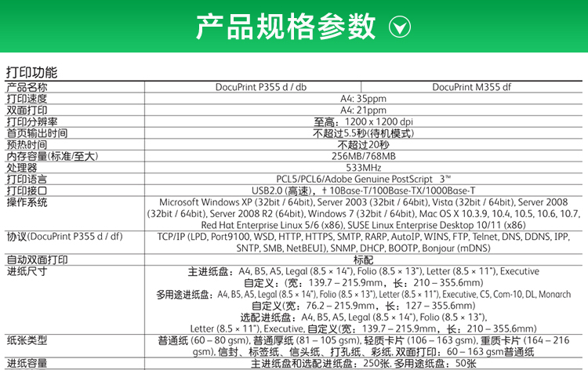Select the 自定义 139.7 – 215.9mm line under 主进纸盘

click(x=363, y=283)
